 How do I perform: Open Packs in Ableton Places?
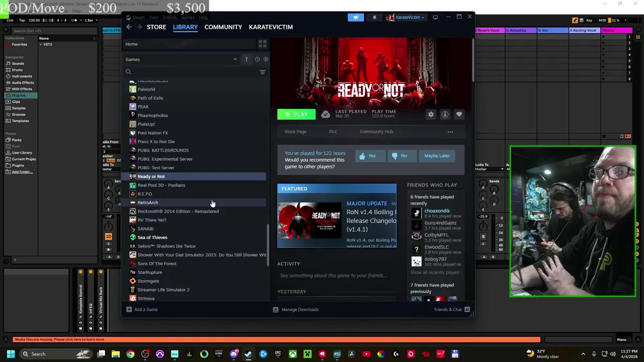coord(17,140)
